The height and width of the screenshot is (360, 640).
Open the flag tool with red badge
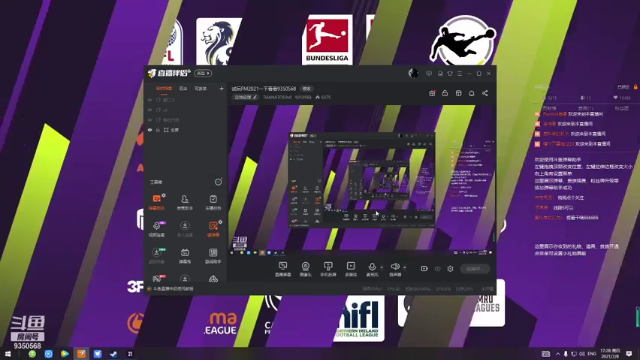pyautogui.click(x=157, y=278)
